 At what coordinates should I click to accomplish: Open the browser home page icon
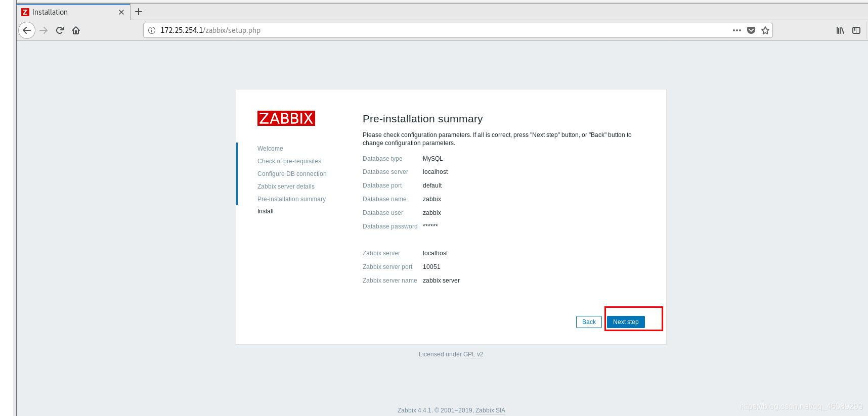click(76, 30)
